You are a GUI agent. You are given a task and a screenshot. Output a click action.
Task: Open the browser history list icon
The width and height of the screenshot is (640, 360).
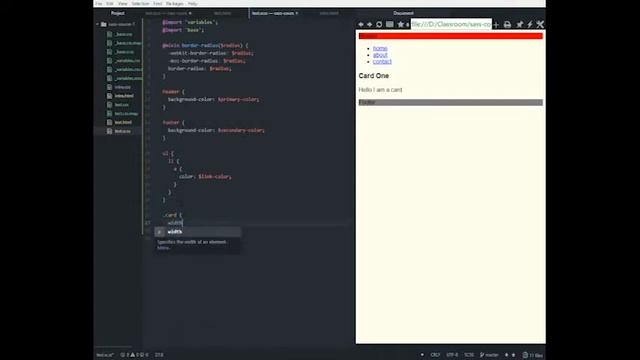click(x=390, y=24)
